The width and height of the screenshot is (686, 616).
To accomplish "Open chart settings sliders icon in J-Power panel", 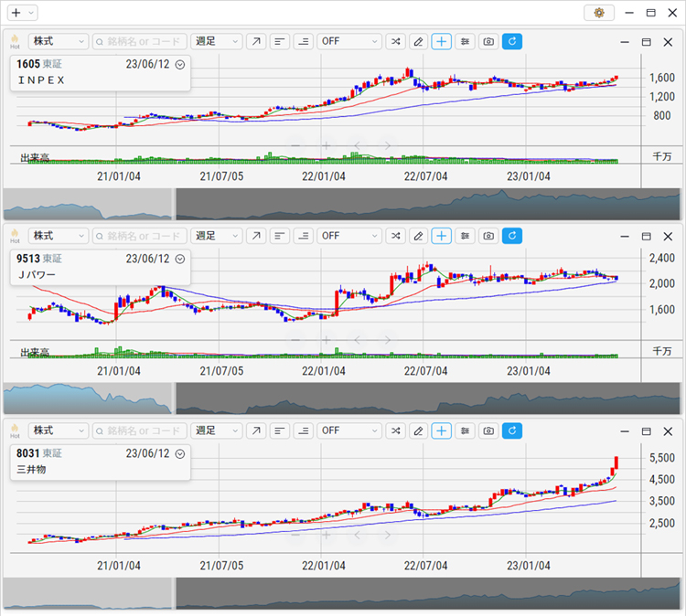I will 466,236.
